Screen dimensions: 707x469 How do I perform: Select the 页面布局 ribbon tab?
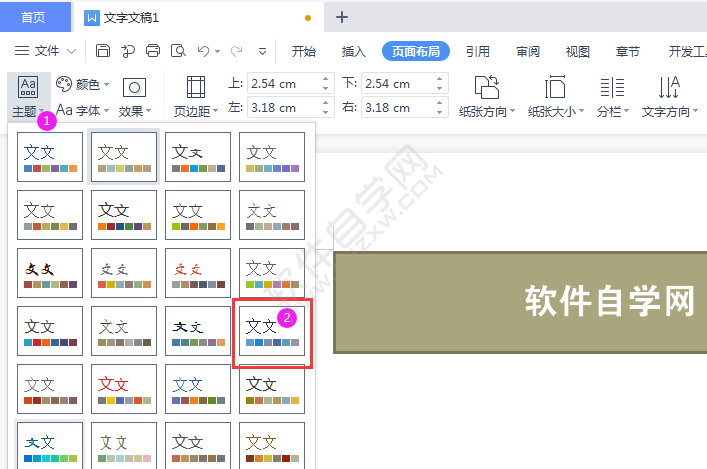tap(416, 51)
